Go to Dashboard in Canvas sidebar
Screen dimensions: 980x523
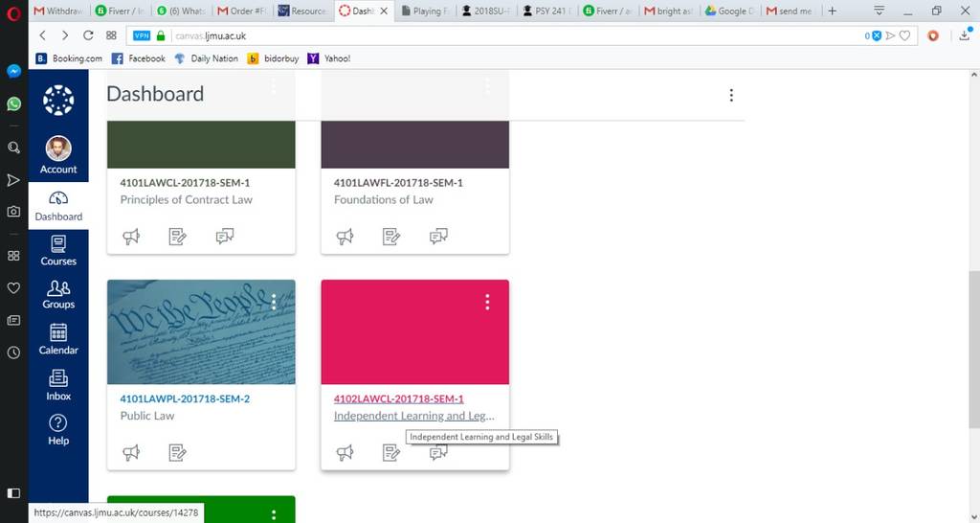[58, 206]
